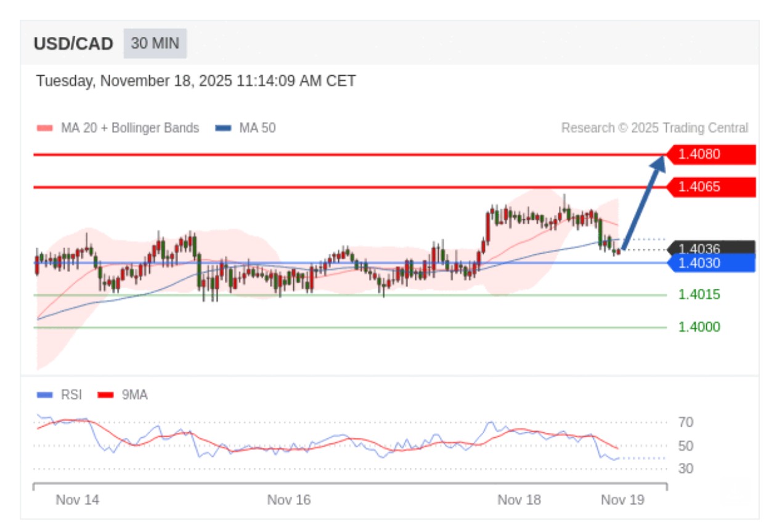This screenshot has width=769, height=532.
Task: Click the chart timestamp date text
Action: click(x=195, y=81)
